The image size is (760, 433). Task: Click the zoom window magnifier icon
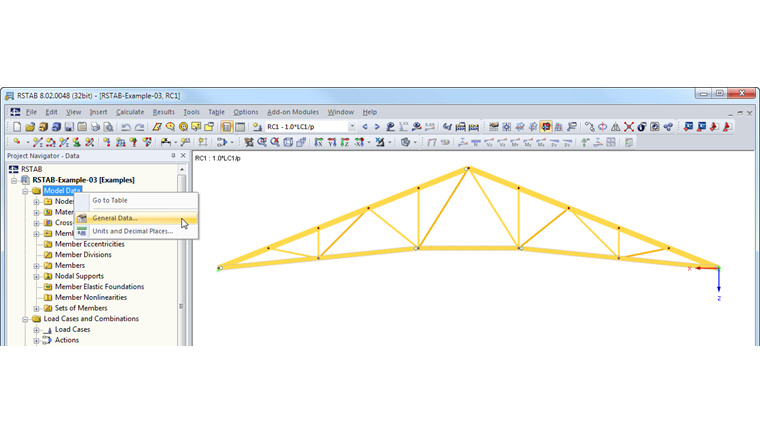click(x=262, y=142)
